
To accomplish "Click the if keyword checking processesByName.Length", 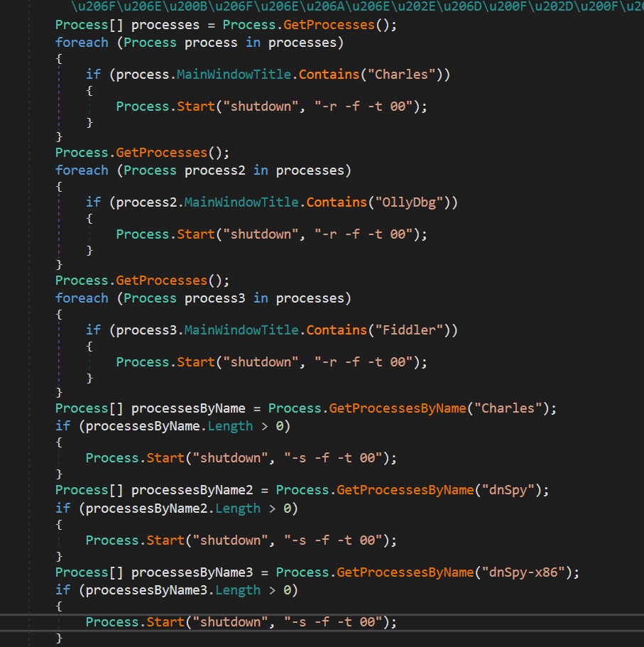I will coord(62,425).
